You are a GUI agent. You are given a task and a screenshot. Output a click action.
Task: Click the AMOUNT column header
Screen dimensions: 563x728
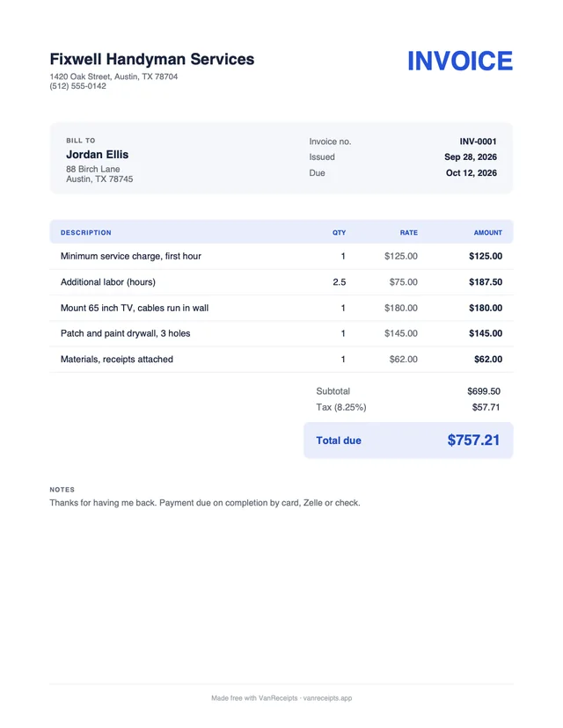click(x=487, y=233)
